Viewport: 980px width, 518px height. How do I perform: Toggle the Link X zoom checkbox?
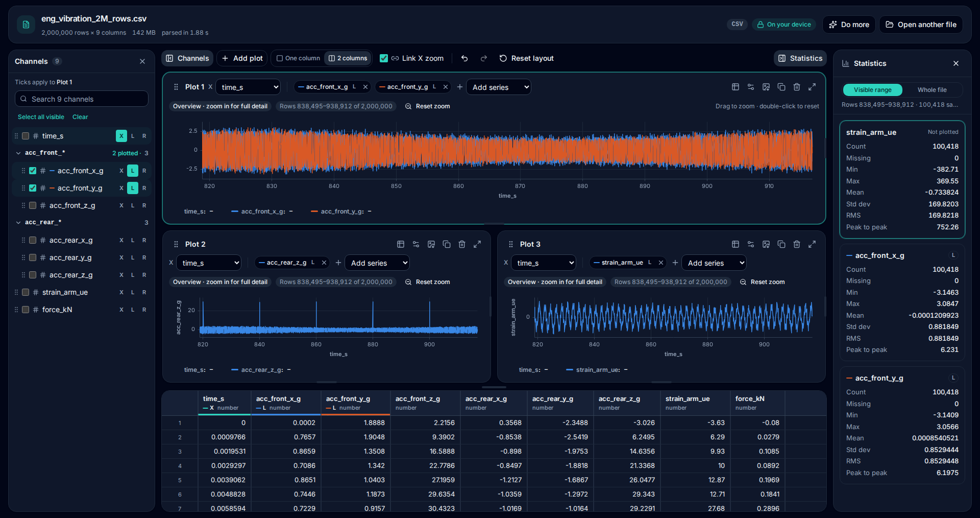[384, 58]
